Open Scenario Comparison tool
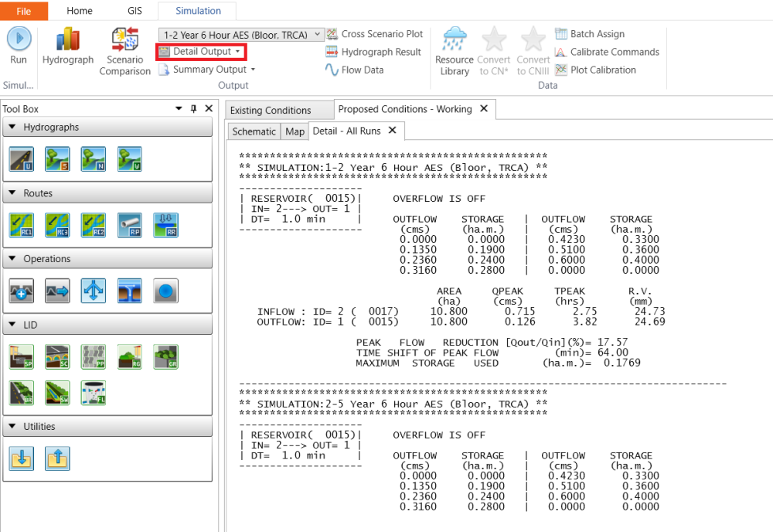The image size is (773, 532). (124, 39)
